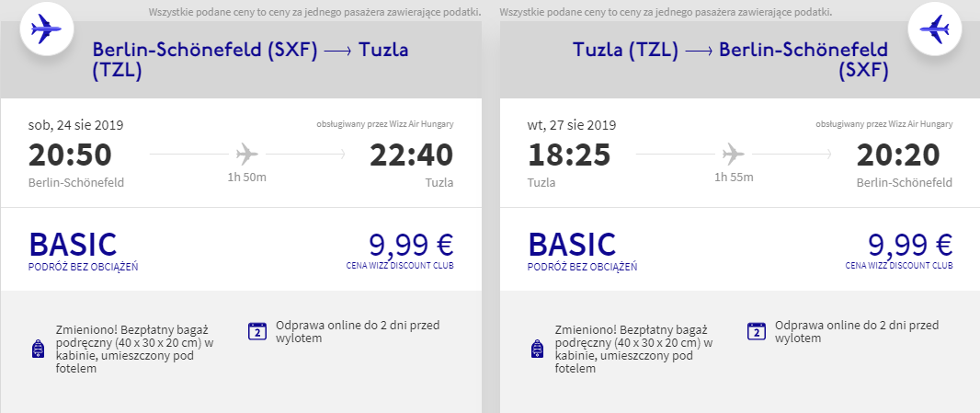Click the return flight airplane circle icon

tap(934, 29)
